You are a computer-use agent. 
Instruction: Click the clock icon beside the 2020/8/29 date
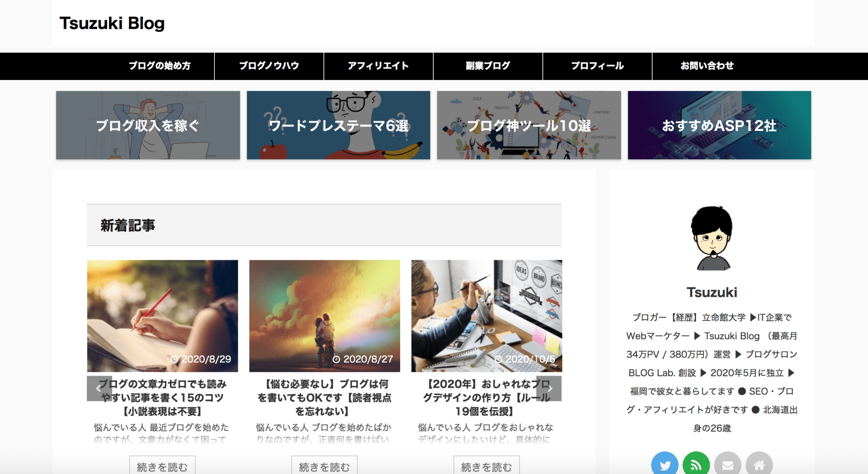point(175,359)
